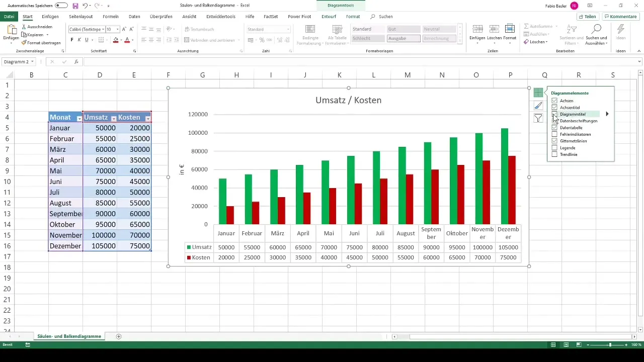Expand Diagrammtitel submenu arrow
644x362 pixels.
click(x=607, y=114)
